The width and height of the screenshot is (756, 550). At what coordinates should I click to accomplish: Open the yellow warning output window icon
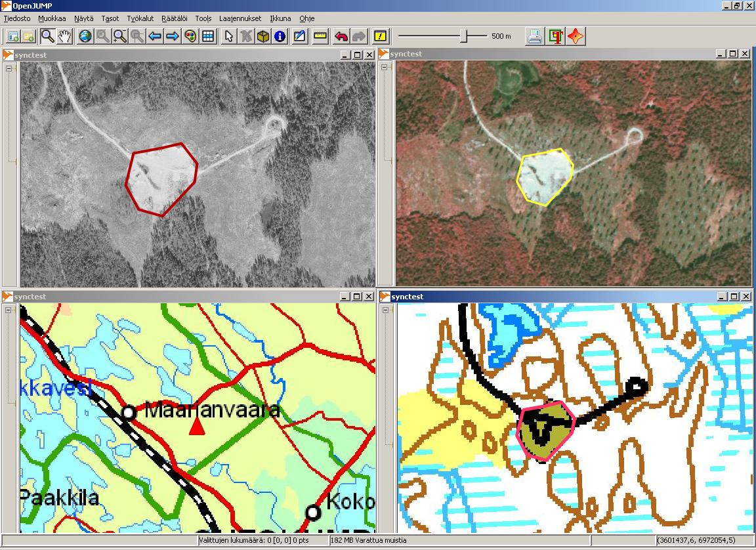pyautogui.click(x=380, y=36)
